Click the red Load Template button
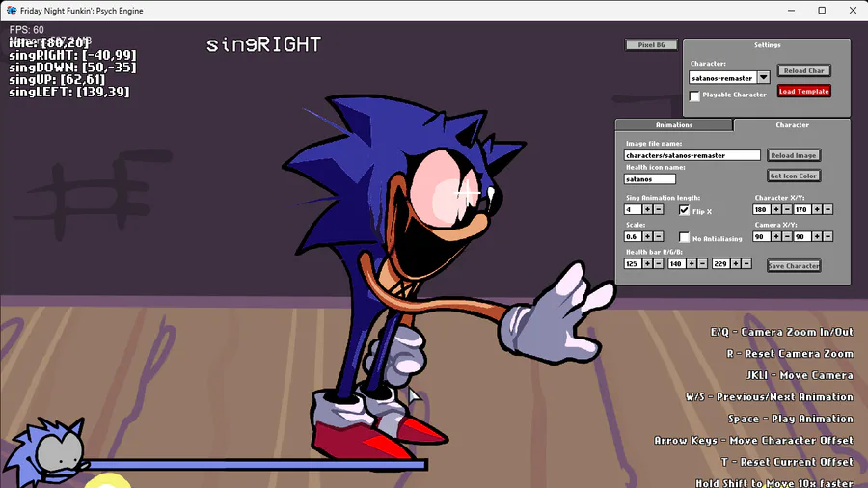The height and width of the screenshot is (488, 868). coord(803,92)
